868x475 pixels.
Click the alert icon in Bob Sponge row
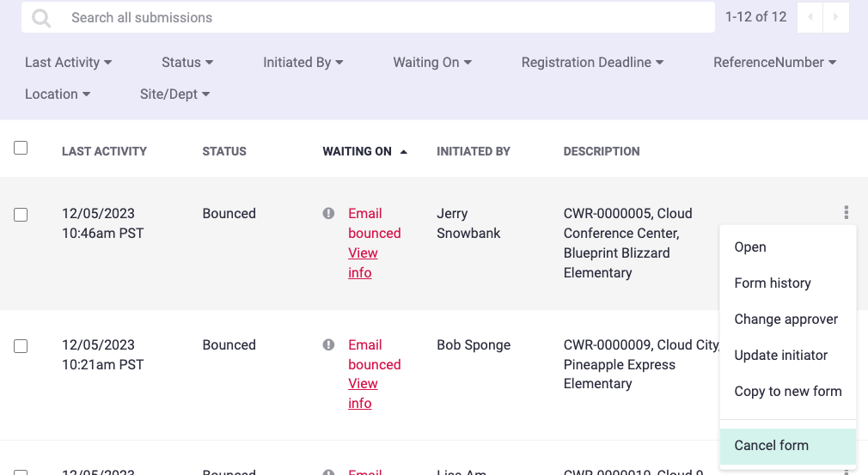[x=328, y=344]
